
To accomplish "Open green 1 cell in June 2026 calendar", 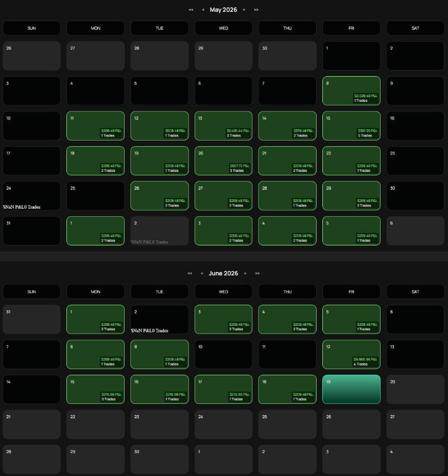I will point(96,320).
